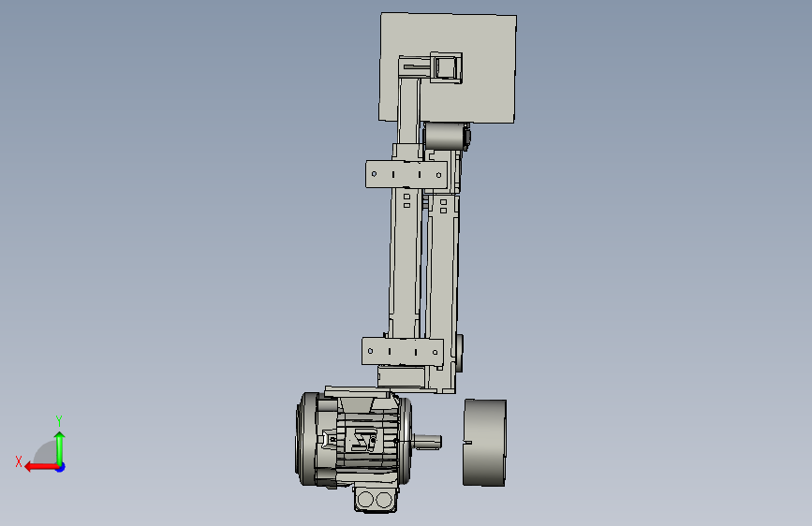Select the lower mounting bracket with holes

[x=403, y=352]
